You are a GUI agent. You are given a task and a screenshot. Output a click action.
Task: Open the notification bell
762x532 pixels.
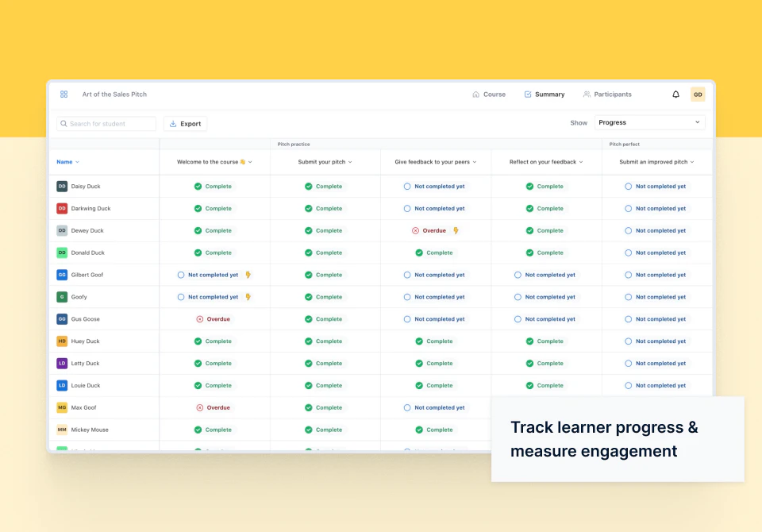pyautogui.click(x=675, y=94)
